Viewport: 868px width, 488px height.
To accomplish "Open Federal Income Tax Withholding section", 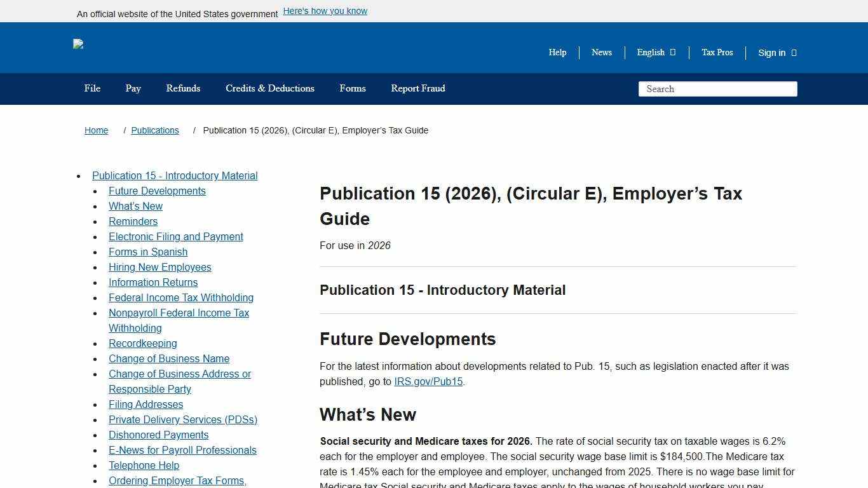I will pos(181,297).
